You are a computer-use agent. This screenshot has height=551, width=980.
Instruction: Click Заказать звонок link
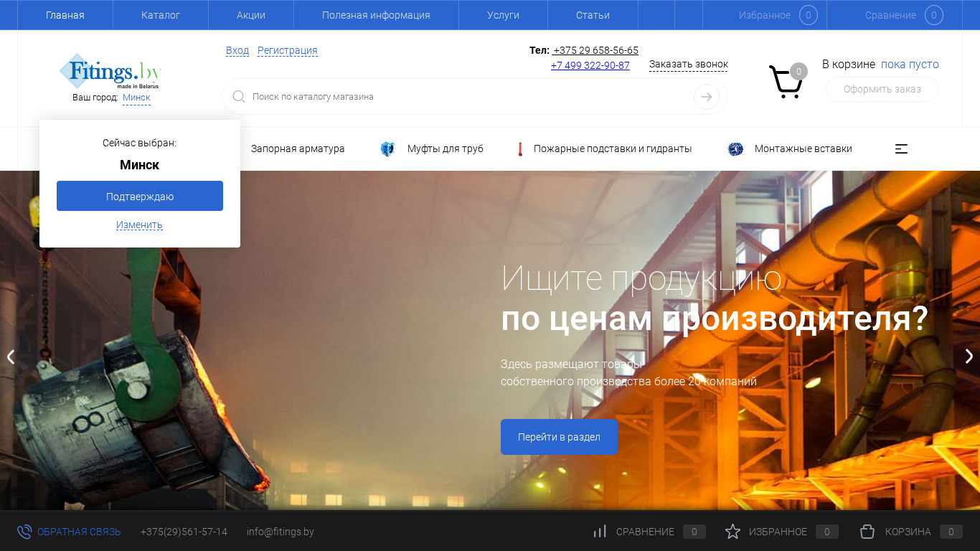click(x=689, y=65)
